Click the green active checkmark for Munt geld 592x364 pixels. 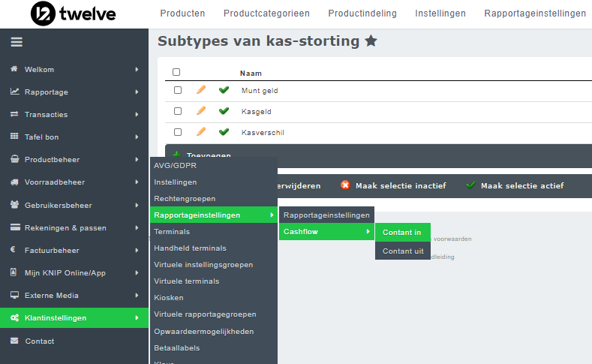(x=224, y=90)
